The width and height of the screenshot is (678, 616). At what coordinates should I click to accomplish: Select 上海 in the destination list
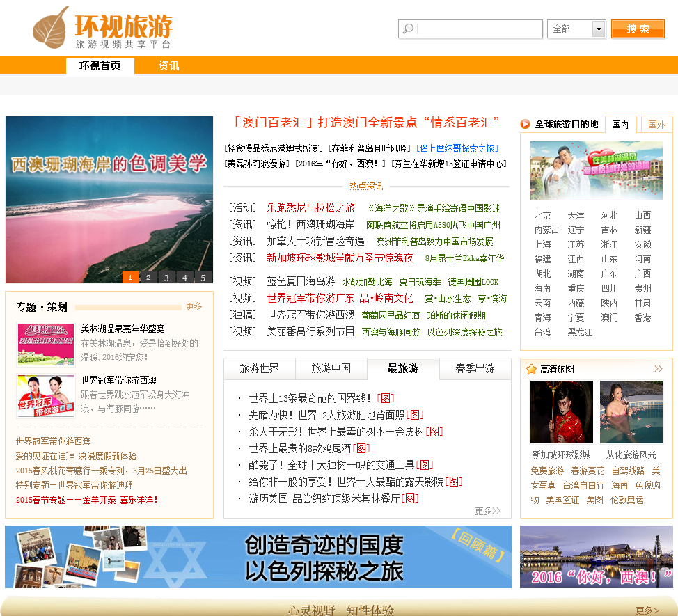coord(543,245)
